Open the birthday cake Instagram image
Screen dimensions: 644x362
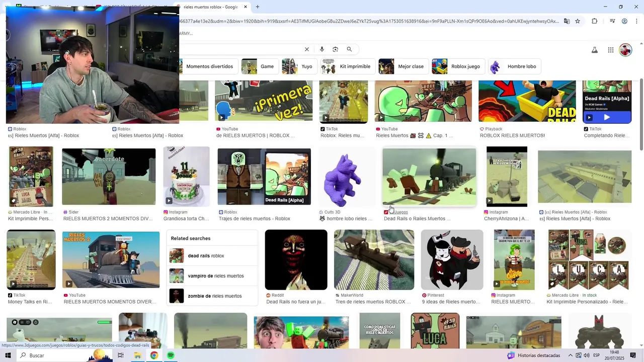tap(187, 176)
